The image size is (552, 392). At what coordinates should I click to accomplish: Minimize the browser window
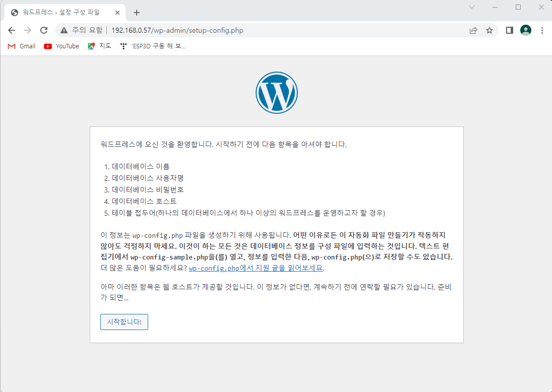[495, 7]
